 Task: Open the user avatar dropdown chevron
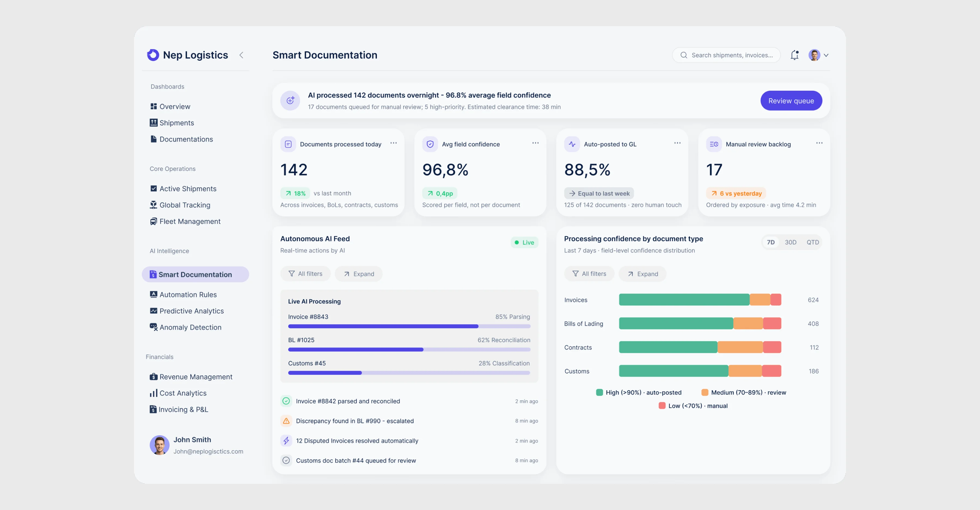[826, 55]
